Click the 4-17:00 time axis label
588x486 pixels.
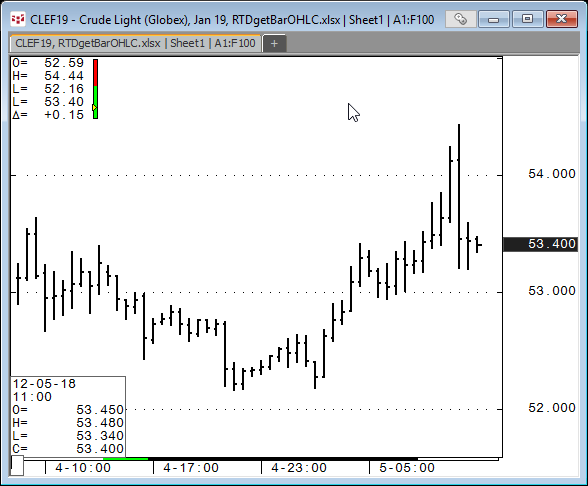tap(191, 468)
